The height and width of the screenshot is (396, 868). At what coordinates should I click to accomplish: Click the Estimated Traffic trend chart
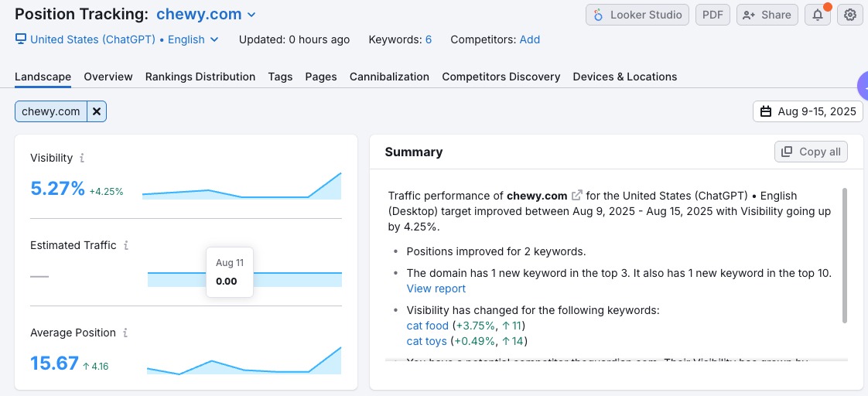(x=244, y=278)
